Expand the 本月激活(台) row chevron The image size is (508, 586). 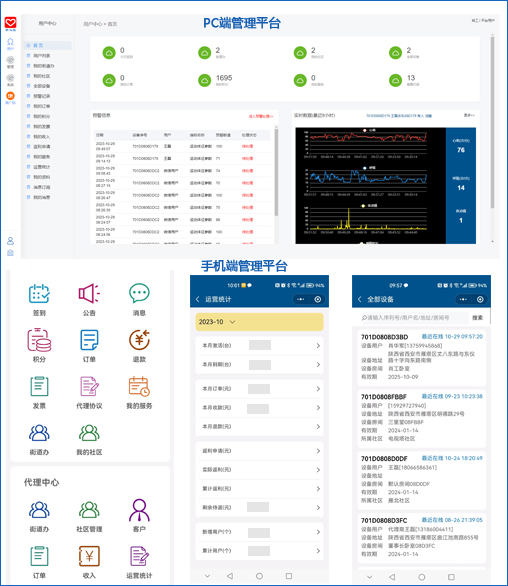click(318, 346)
